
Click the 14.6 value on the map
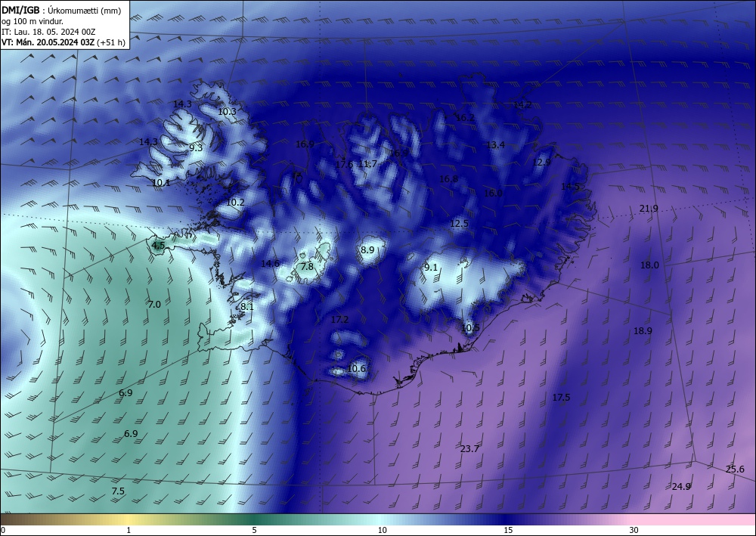(x=270, y=263)
